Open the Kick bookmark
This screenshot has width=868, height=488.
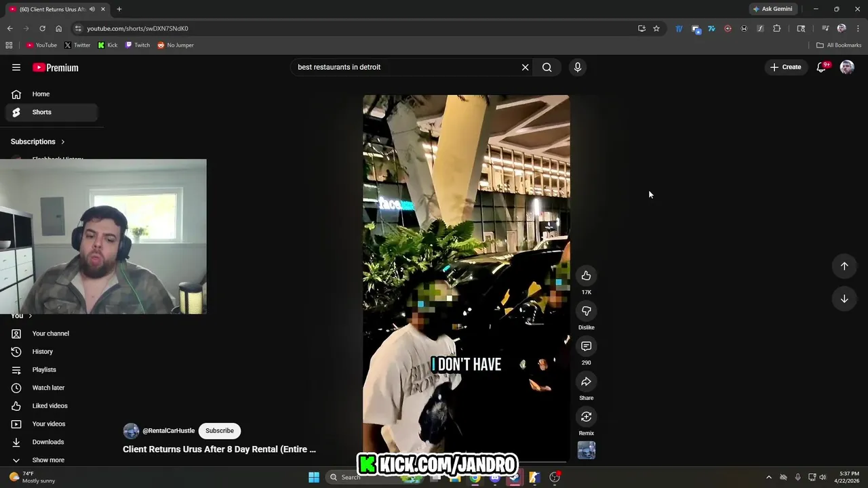108,45
